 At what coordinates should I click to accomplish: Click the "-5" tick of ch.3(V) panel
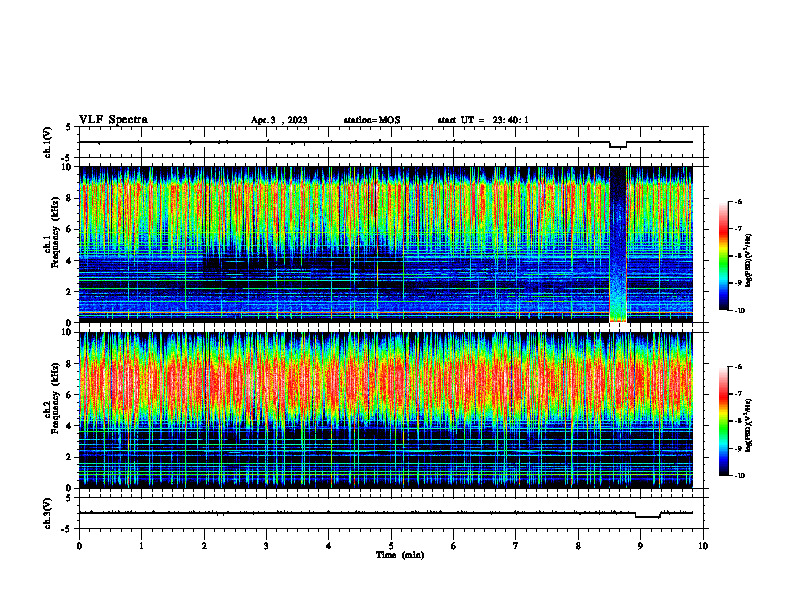(68, 529)
